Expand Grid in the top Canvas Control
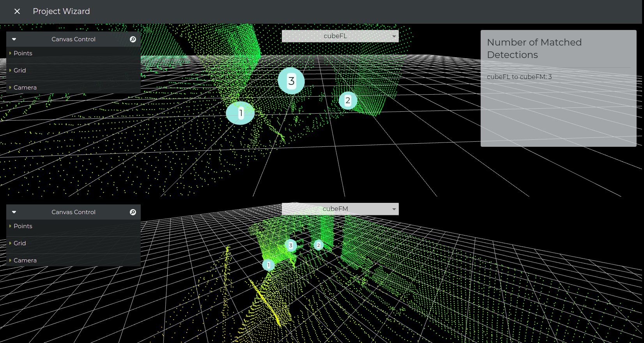Screen dimensions: 644x343 tap(73, 70)
